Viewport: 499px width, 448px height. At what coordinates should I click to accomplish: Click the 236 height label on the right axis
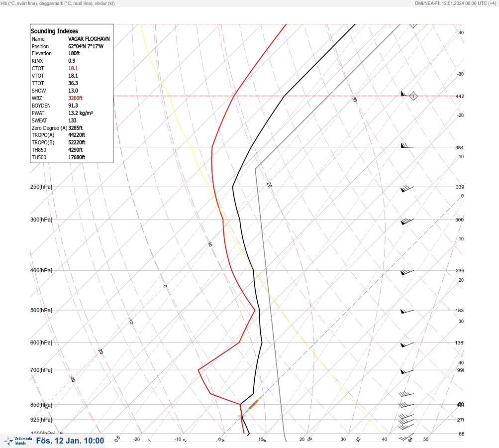coord(460,271)
